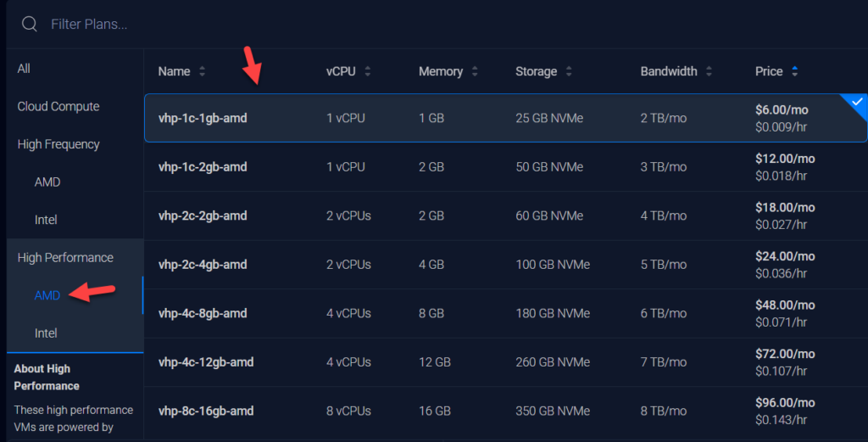Sort plans by Bandwidth column arrows
This screenshot has width=868, height=442.
pyautogui.click(x=709, y=71)
